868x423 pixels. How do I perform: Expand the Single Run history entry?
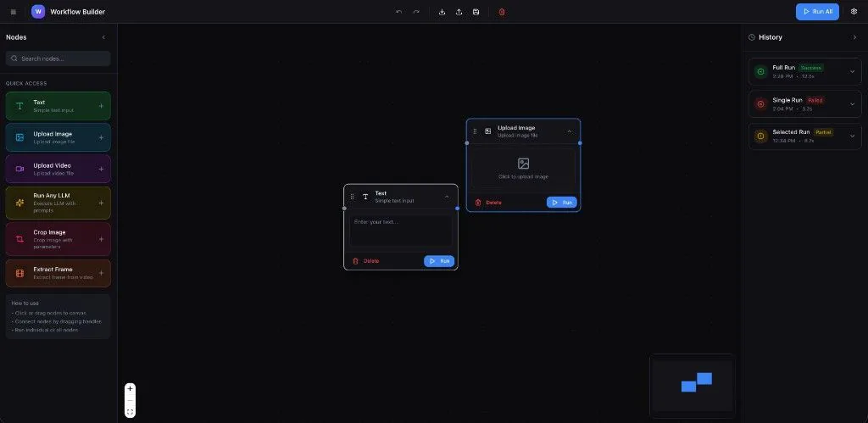[852, 104]
